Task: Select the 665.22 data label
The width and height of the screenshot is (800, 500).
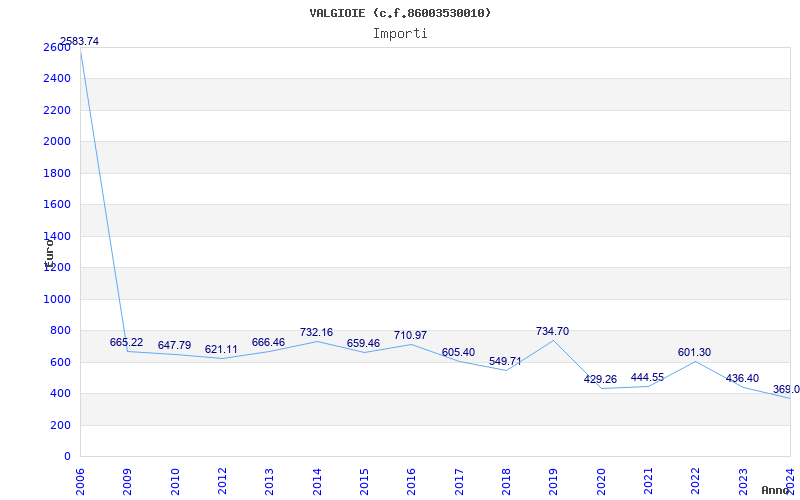Action: (x=127, y=342)
